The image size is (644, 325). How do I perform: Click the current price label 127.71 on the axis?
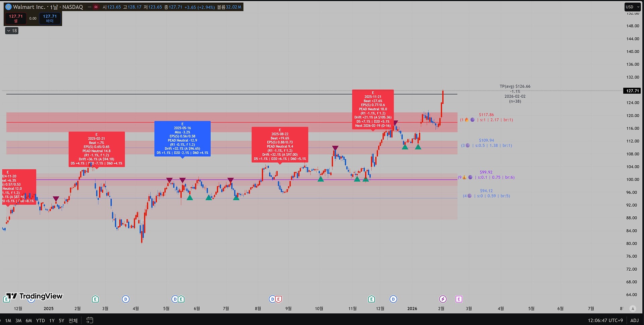632,91
